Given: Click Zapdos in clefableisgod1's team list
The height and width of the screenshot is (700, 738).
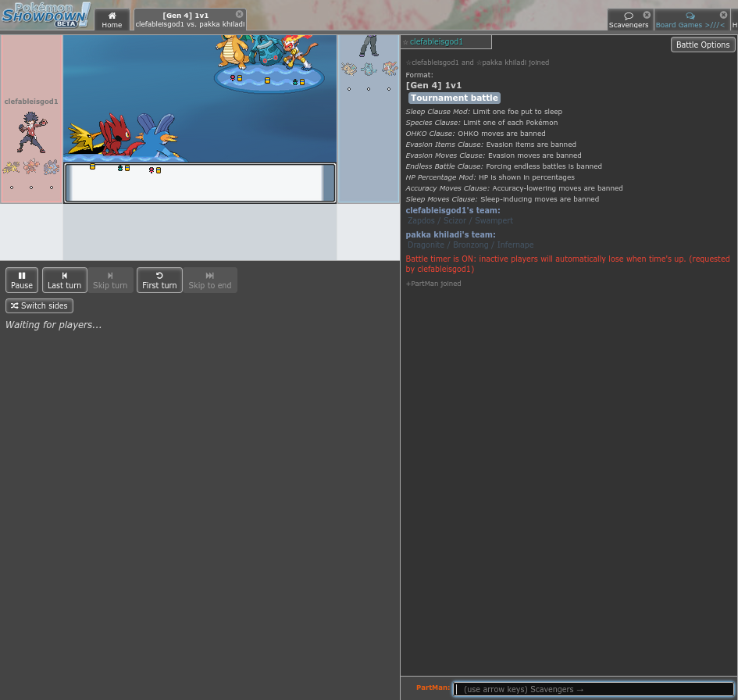Looking at the screenshot, I should click(x=421, y=221).
